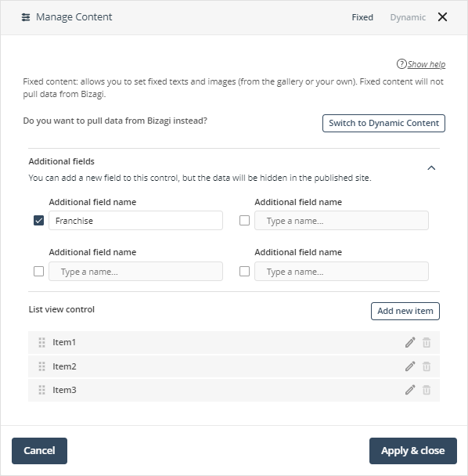Grab the drag handle for Item1
This screenshot has height=476, width=468.
tap(42, 342)
